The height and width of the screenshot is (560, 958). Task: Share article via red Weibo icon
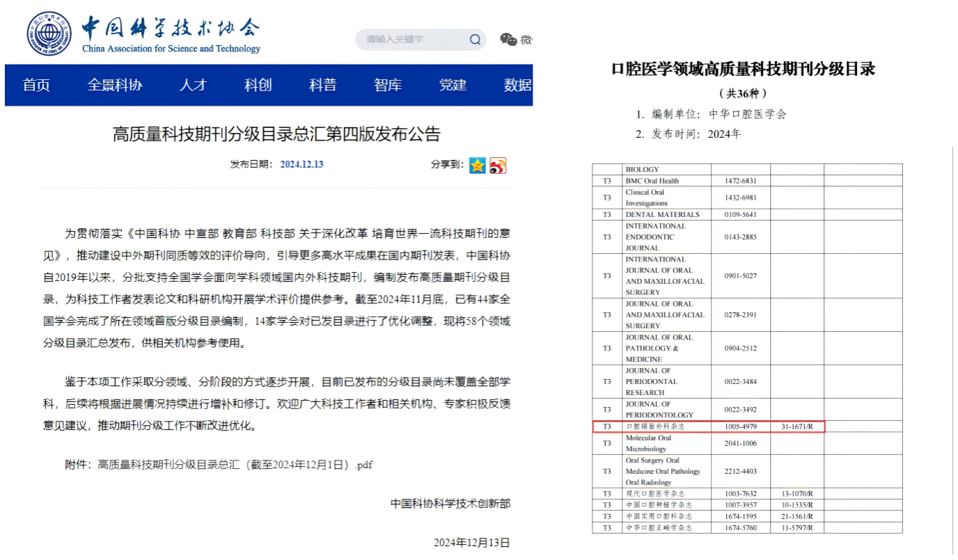click(x=498, y=165)
